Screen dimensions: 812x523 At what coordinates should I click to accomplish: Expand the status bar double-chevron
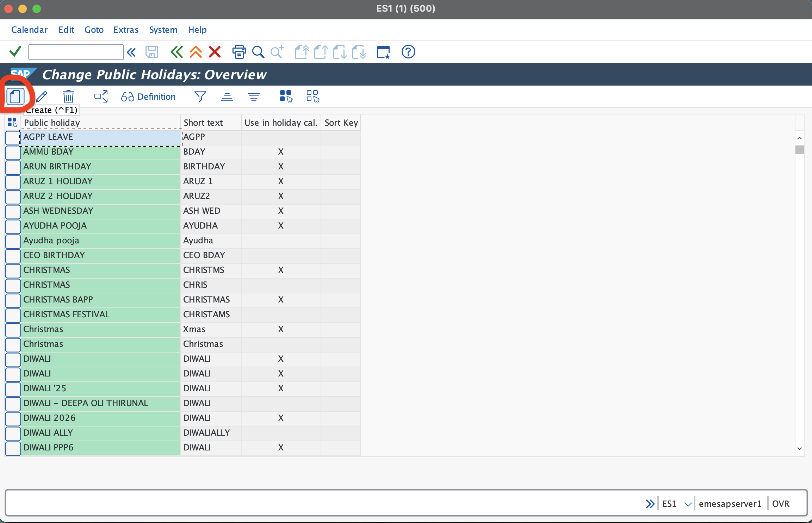[x=650, y=504]
